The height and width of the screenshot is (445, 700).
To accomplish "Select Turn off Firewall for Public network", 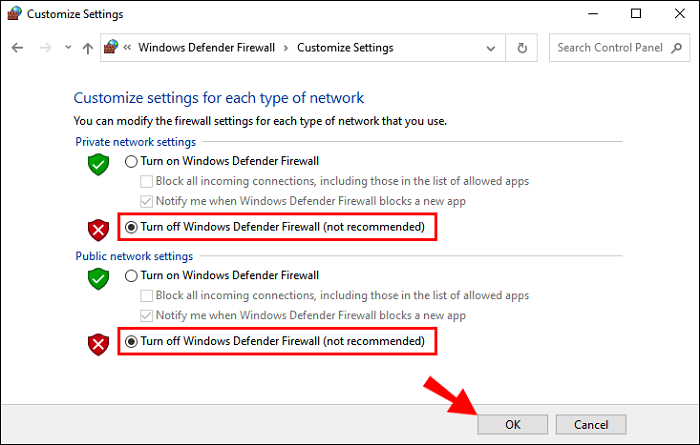I will click(131, 342).
